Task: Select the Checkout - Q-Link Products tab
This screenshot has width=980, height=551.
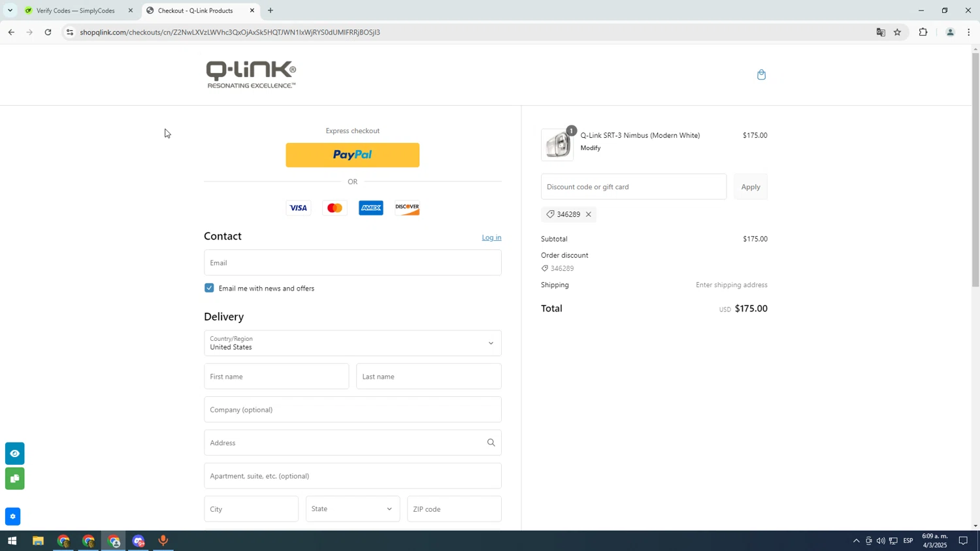Action: pyautogui.click(x=195, y=10)
